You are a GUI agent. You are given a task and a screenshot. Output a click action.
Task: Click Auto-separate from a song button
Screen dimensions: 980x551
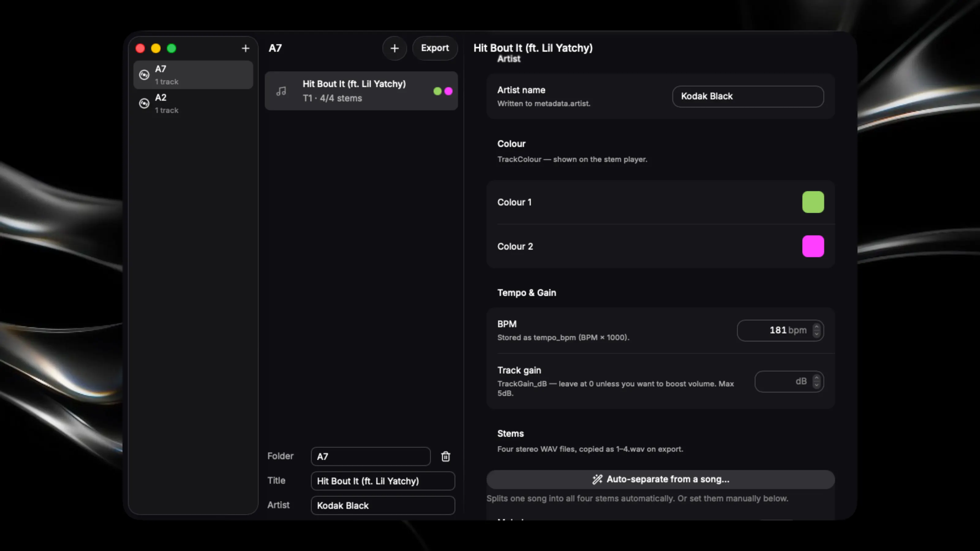pos(661,479)
